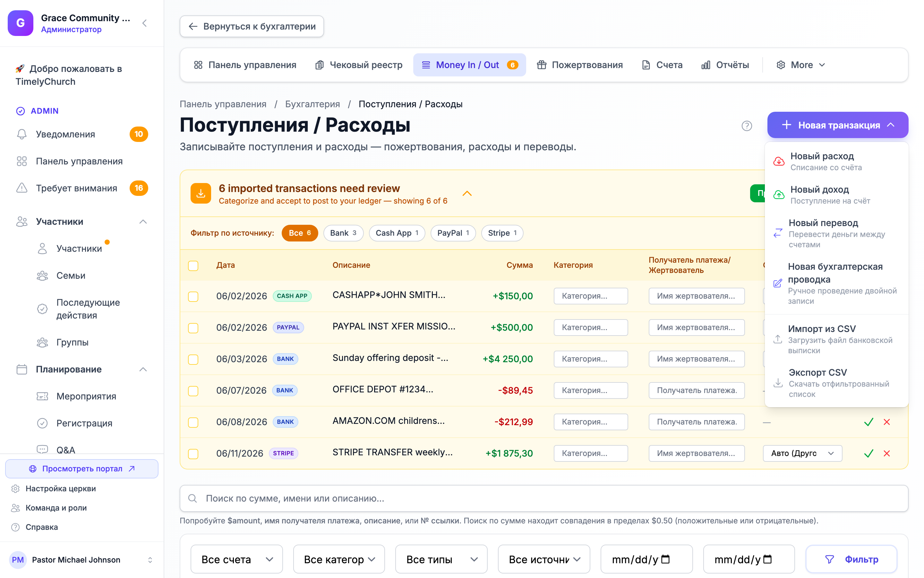Accept the AMAZON.COM transaction with green checkmark
The image size is (924, 578).
point(868,422)
